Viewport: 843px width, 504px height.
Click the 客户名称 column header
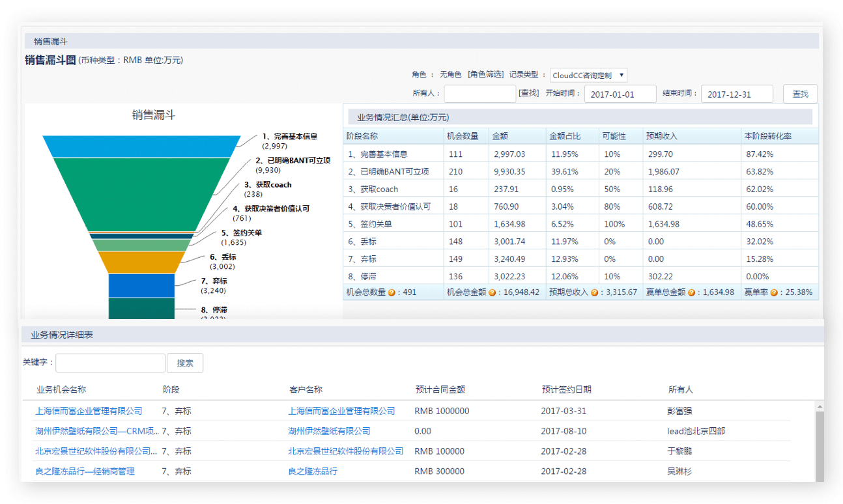pos(305,389)
